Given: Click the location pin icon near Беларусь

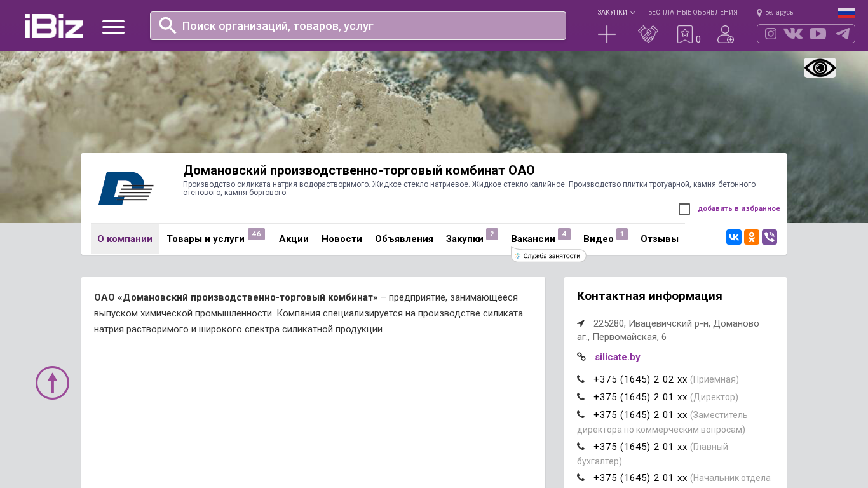Looking at the screenshot, I should coord(759,13).
